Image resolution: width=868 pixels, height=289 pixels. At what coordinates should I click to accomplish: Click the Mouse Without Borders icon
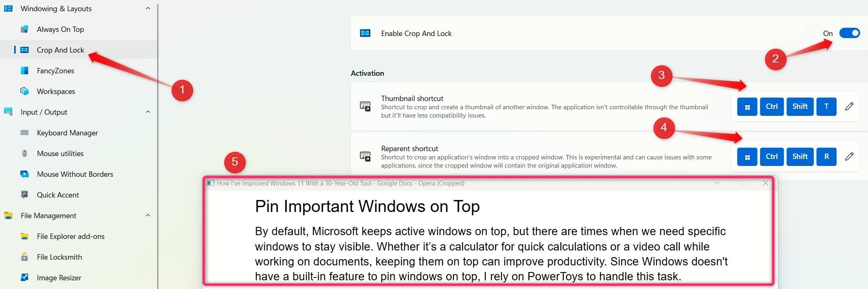click(x=24, y=174)
